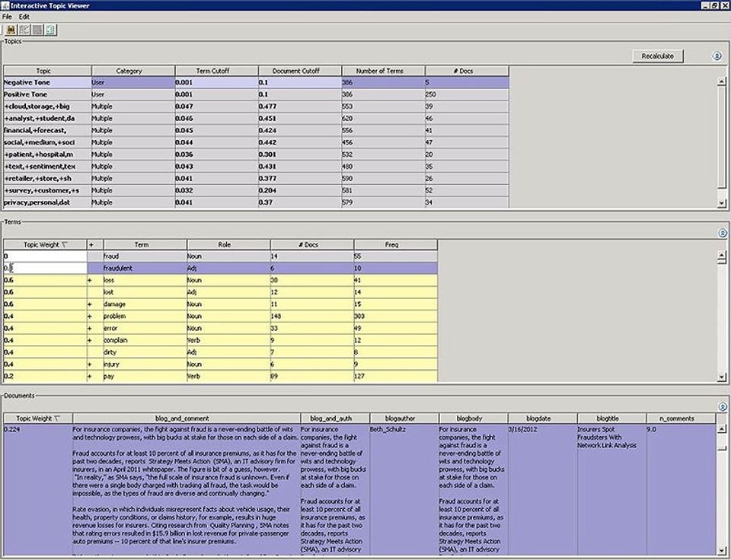
Task: Click the Category column header
Action: click(x=132, y=71)
